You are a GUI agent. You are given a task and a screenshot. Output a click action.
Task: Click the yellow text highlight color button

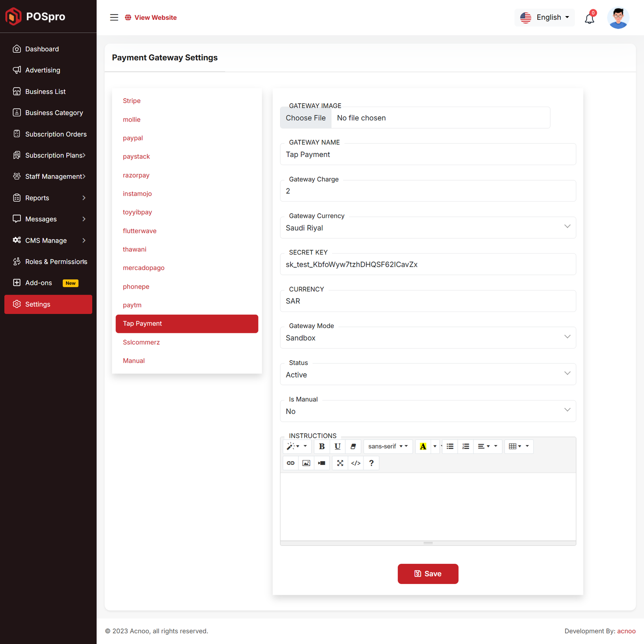coord(423,446)
